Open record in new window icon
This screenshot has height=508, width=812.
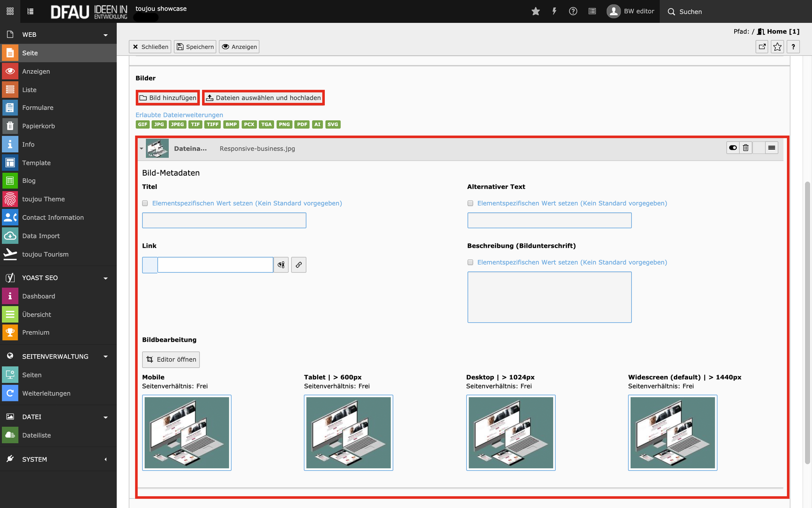point(762,47)
